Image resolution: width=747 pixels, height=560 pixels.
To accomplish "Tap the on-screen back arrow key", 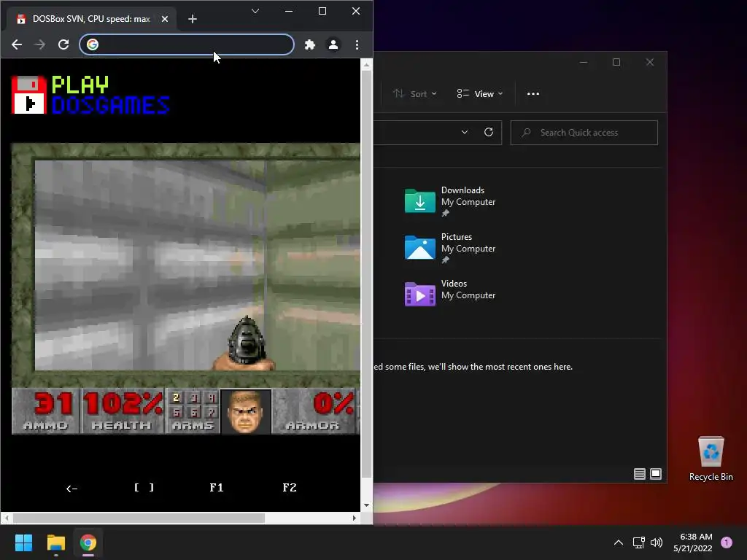I will [72, 488].
